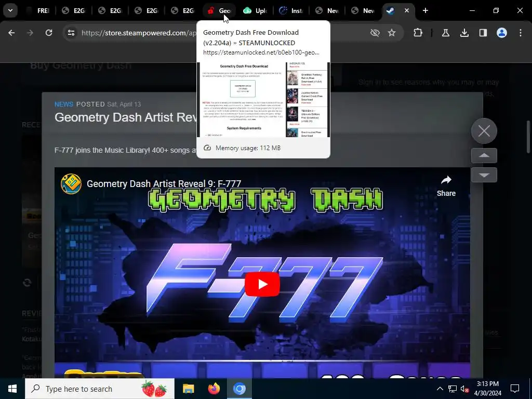Switch to the first New tab
Screen dimensions: 532x399
(x=327, y=11)
